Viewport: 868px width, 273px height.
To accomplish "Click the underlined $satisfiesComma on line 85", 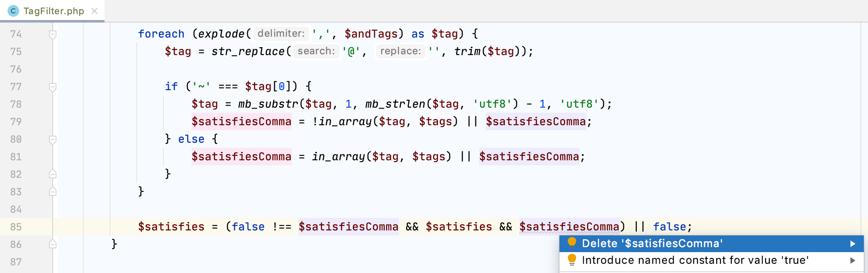I will pos(569,227).
